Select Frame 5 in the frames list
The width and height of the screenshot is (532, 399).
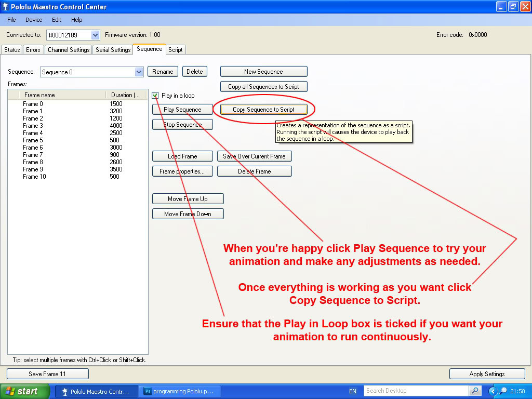pyautogui.click(x=33, y=140)
